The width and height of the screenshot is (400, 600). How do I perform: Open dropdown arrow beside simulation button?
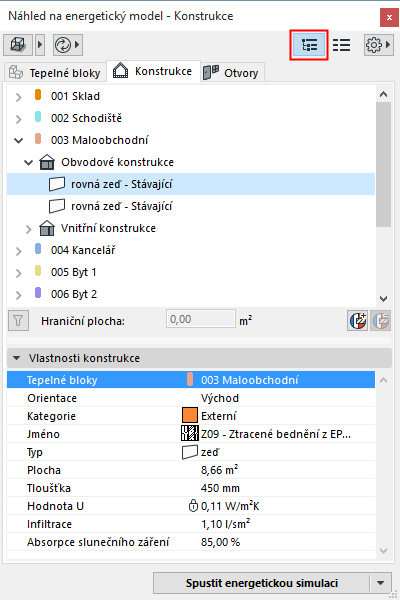(380, 583)
